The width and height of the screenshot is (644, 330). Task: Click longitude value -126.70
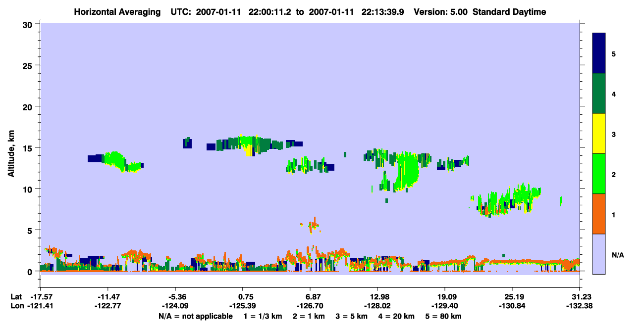point(310,306)
